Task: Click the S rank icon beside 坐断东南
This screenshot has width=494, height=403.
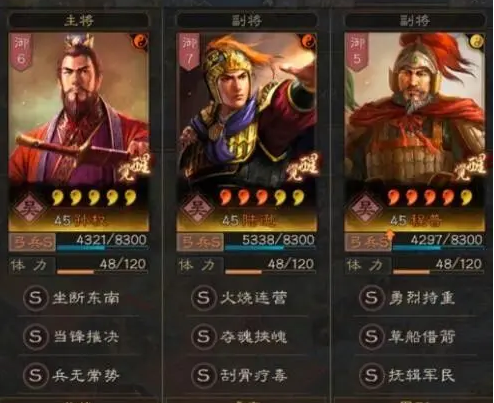Action: (35, 297)
